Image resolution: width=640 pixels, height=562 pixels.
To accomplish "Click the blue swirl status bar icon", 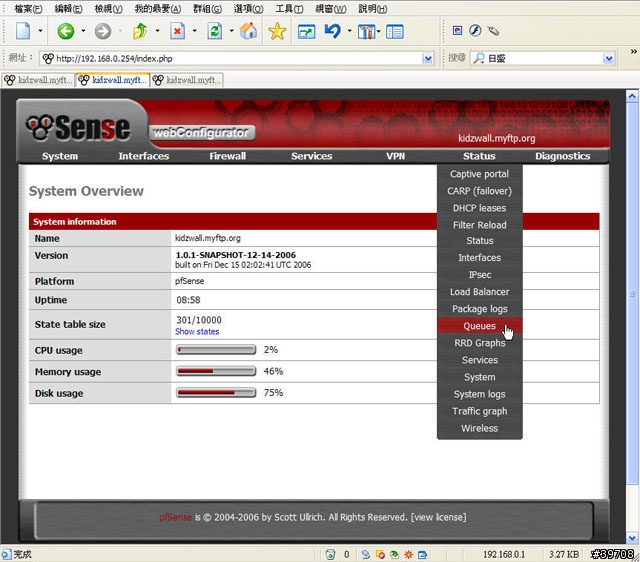I will coord(365,554).
